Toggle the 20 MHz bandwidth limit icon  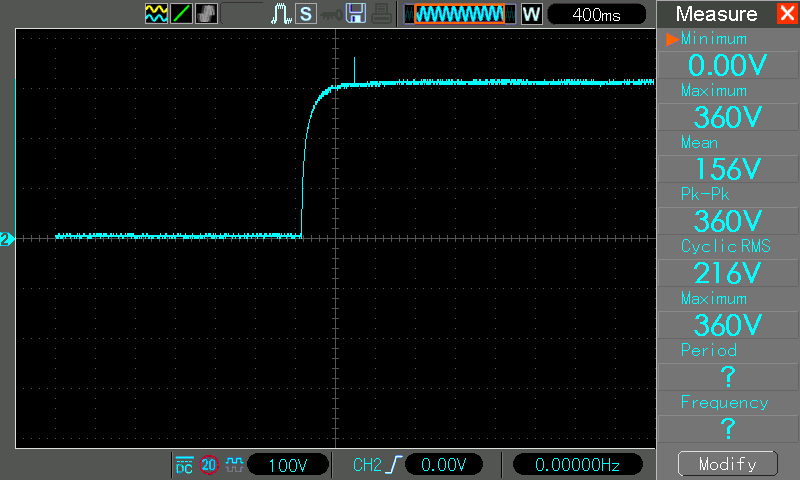coord(209,465)
